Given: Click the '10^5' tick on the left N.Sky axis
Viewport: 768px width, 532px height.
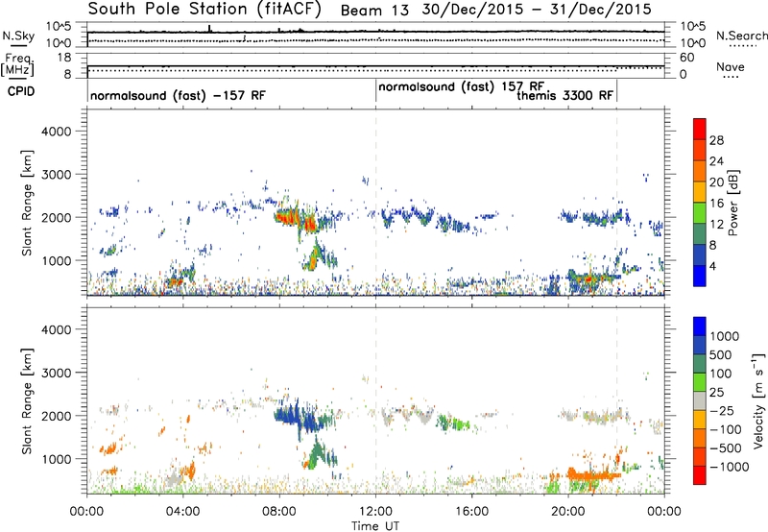Looking at the screenshot, I should click(x=59, y=26).
